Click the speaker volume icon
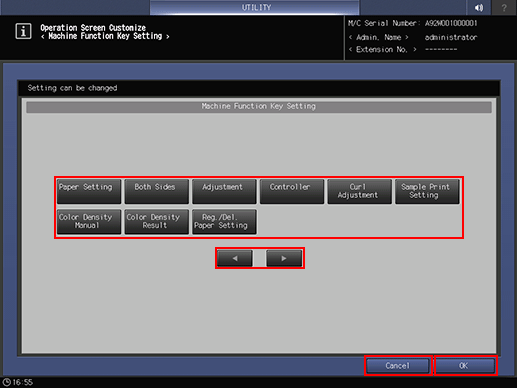517x388 pixels. click(x=479, y=7)
